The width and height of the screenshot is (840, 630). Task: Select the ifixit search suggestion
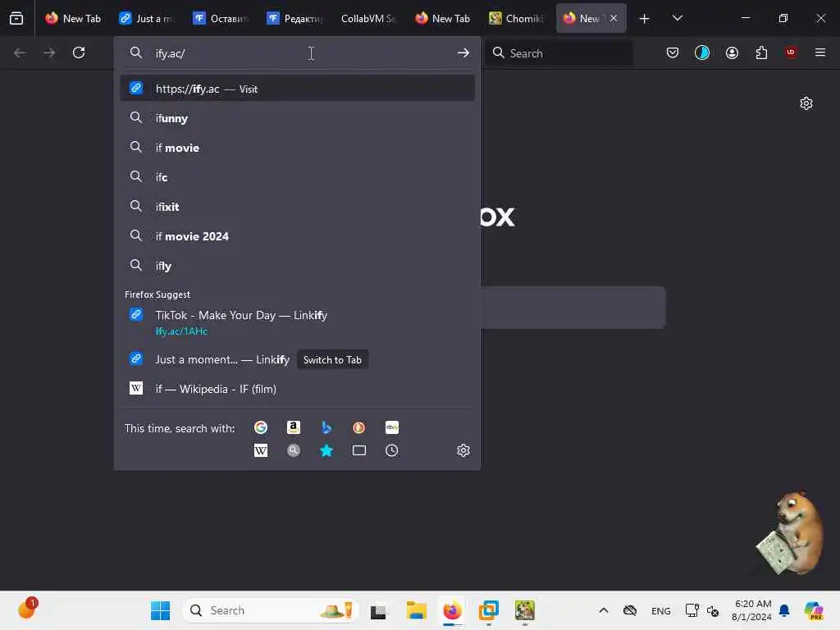coord(297,207)
